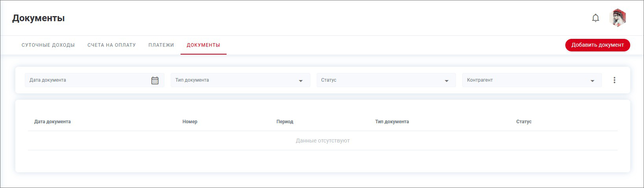Expand the Тип документа dropdown

[x=240, y=80]
